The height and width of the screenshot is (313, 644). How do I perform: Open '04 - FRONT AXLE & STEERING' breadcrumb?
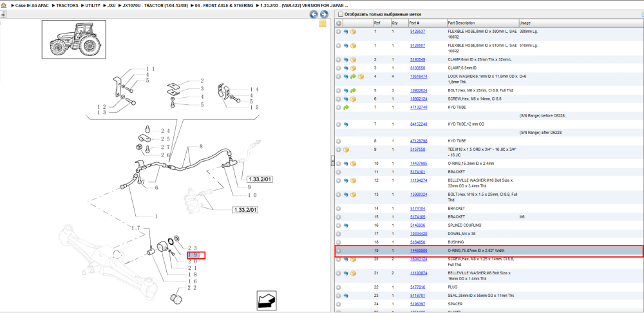pos(224,6)
